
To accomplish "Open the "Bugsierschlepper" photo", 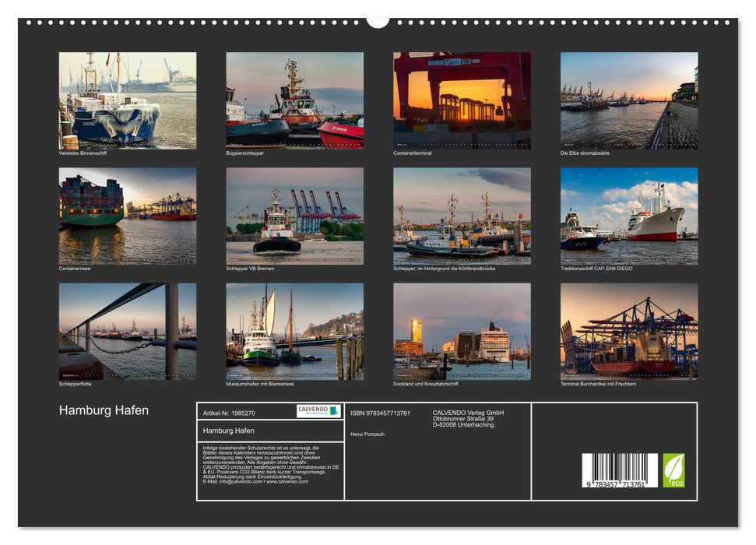I will pos(294,100).
